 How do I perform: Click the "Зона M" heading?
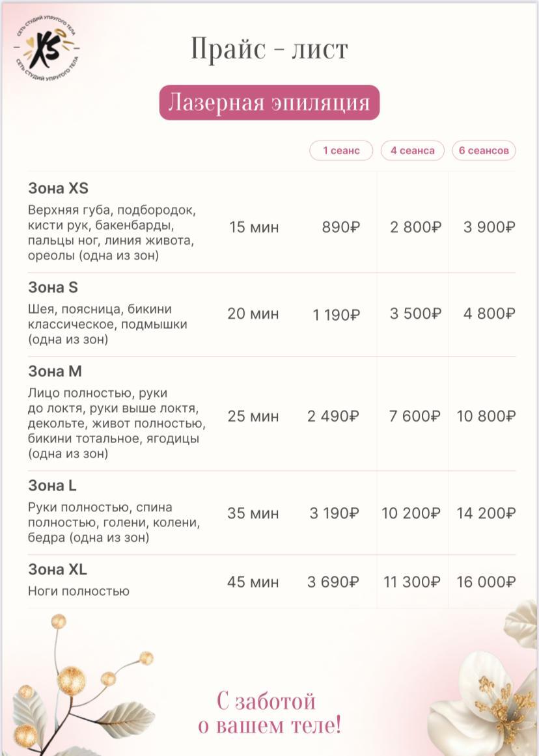click(x=55, y=371)
